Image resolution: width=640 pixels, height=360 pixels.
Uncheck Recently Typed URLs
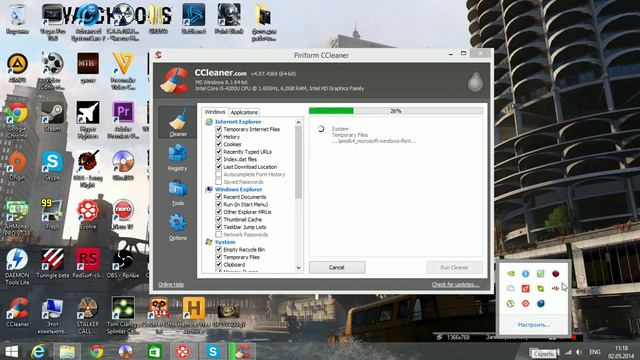219,151
